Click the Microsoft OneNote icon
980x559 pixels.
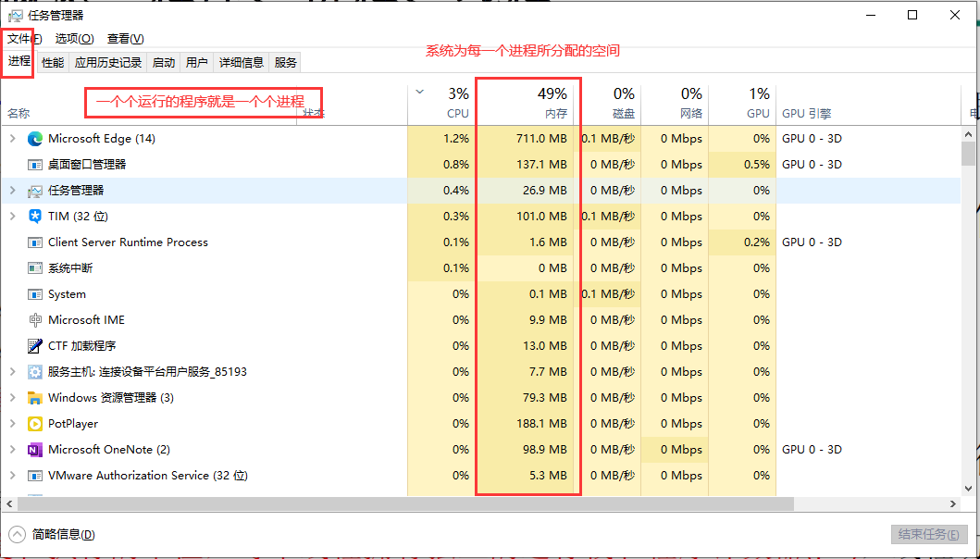[x=35, y=450]
